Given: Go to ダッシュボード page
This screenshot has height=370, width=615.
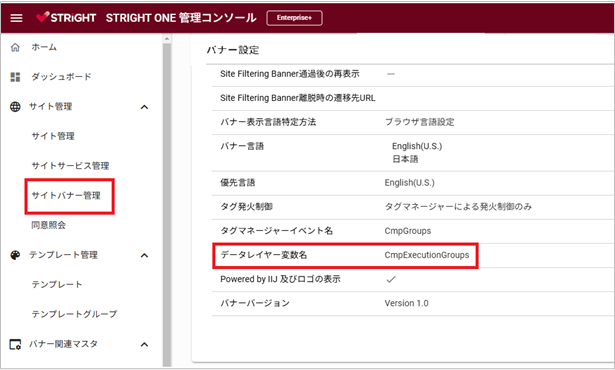Looking at the screenshot, I should [x=61, y=77].
